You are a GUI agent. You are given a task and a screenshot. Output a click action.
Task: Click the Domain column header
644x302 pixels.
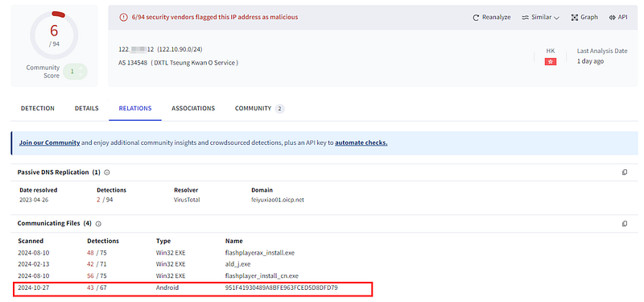click(262, 190)
